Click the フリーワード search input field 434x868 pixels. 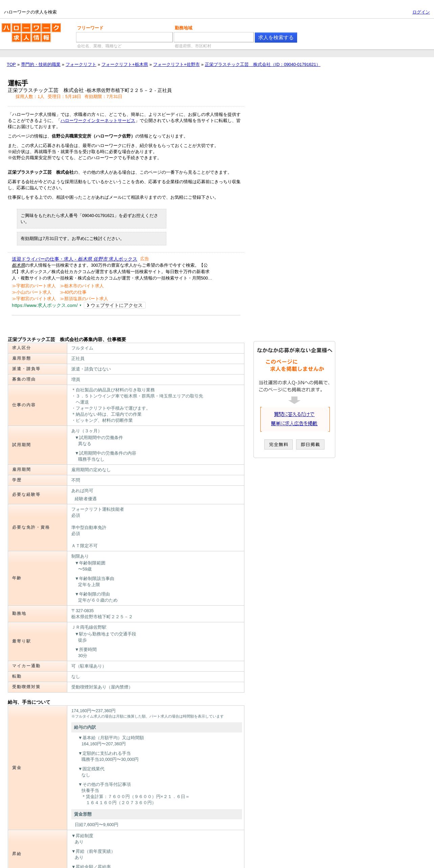124,37
